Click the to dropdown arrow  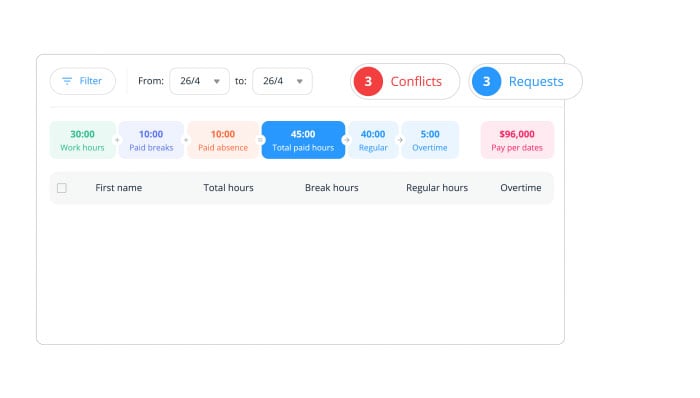300,82
